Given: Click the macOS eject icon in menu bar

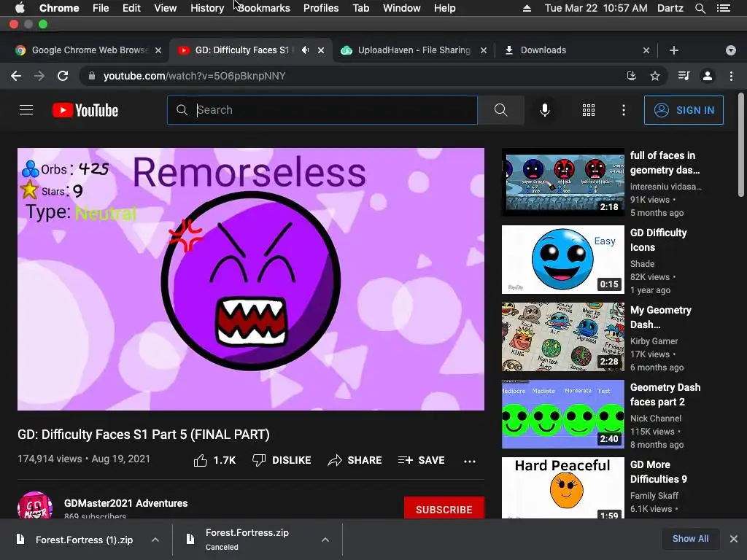Looking at the screenshot, I should pyautogui.click(x=527, y=8).
